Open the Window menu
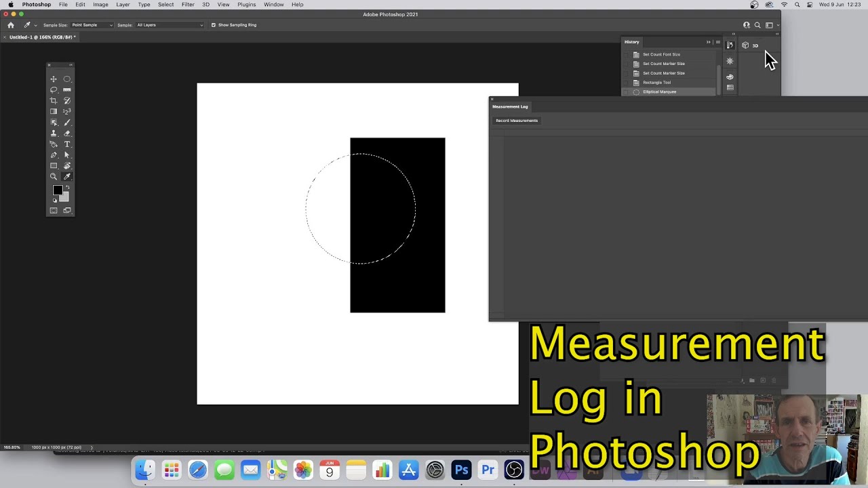The width and height of the screenshot is (868, 488). 274,5
